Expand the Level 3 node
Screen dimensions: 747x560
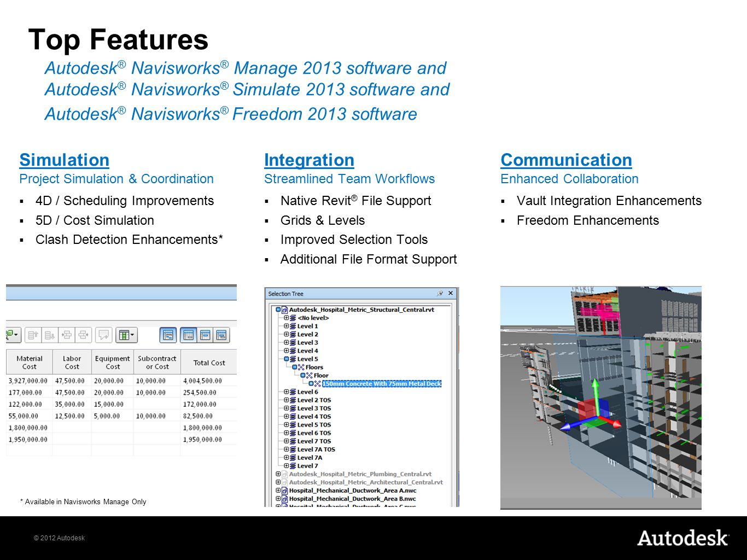tap(286, 342)
